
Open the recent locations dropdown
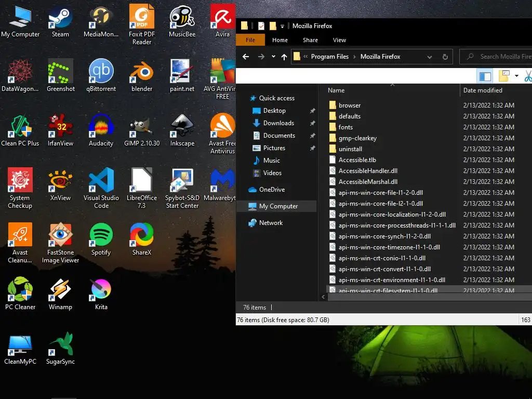[x=273, y=57]
